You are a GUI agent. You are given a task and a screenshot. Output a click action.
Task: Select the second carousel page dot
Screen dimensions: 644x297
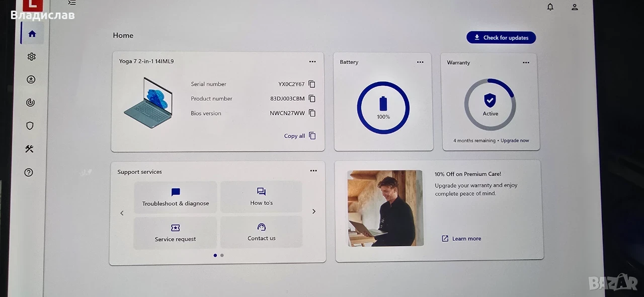[222, 255]
